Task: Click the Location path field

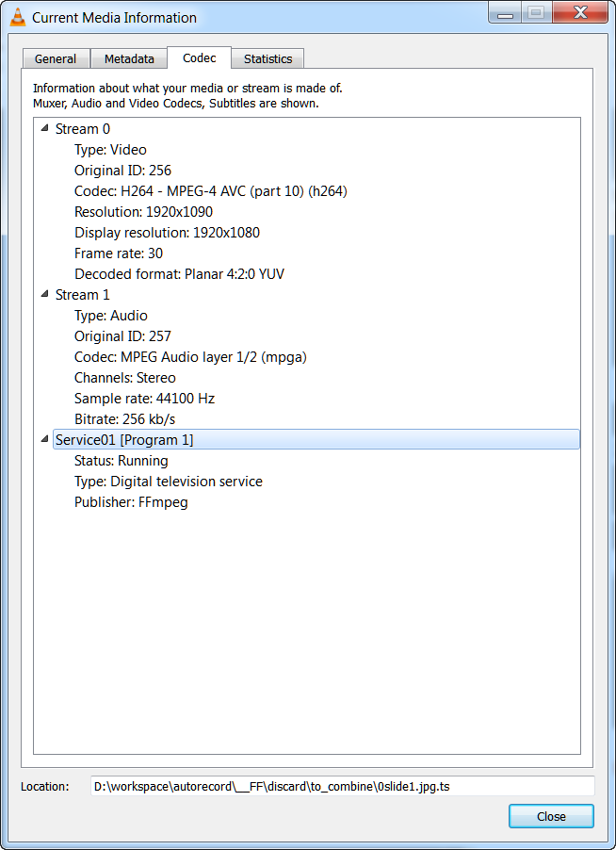Action: click(x=343, y=786)
